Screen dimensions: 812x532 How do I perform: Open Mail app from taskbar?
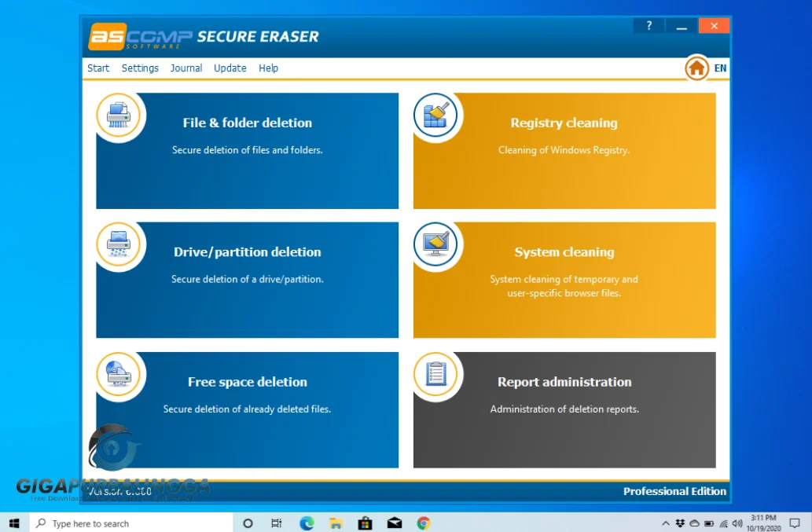click(x=395, y=523)
